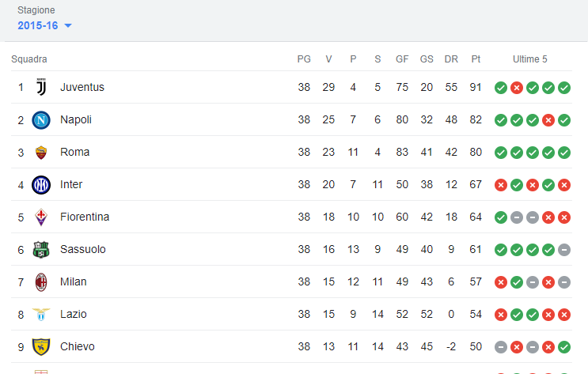Click the Chievo team badge
588x374 pixels.
41,346
